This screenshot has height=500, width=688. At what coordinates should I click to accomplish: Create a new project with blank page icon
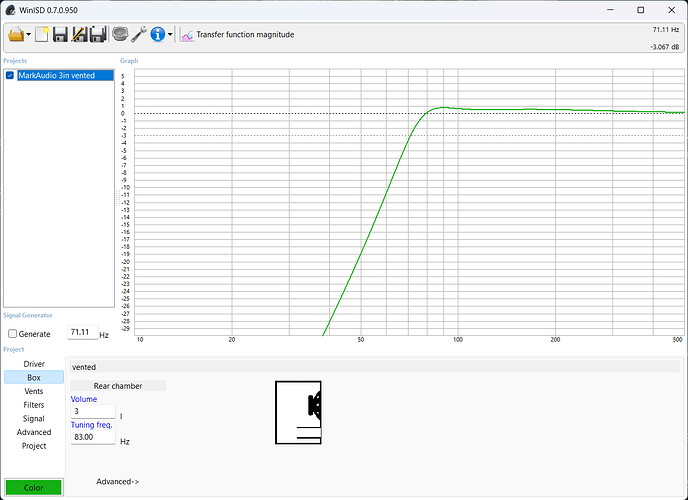click(43, 35)
